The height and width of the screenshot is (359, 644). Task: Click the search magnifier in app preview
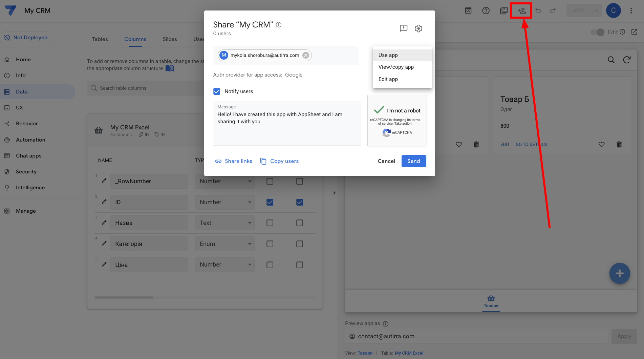[x=611, y=60]
